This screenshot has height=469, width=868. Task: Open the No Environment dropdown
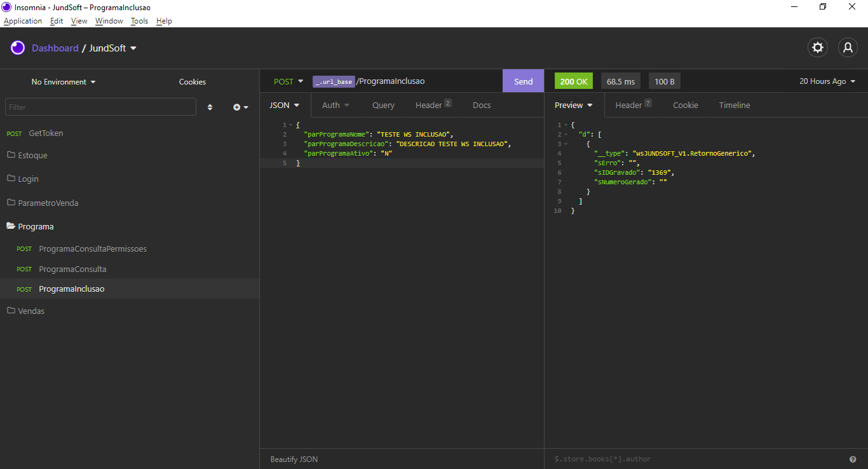pyautogui.click(x=64, y=82)
